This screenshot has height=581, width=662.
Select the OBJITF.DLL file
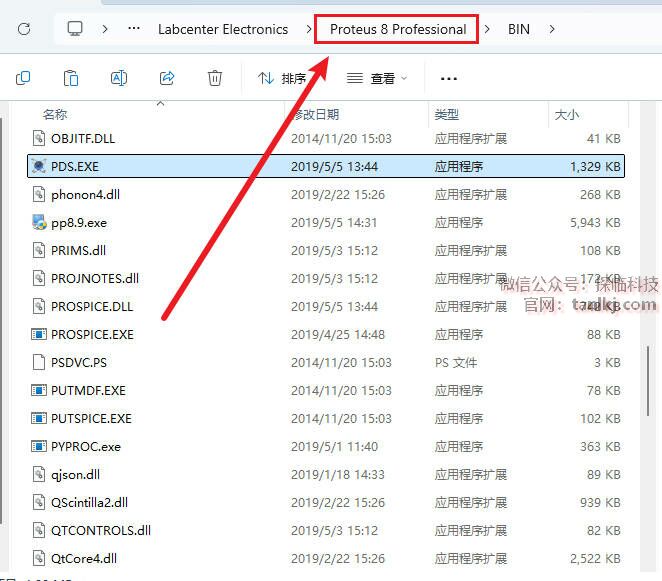326,138
